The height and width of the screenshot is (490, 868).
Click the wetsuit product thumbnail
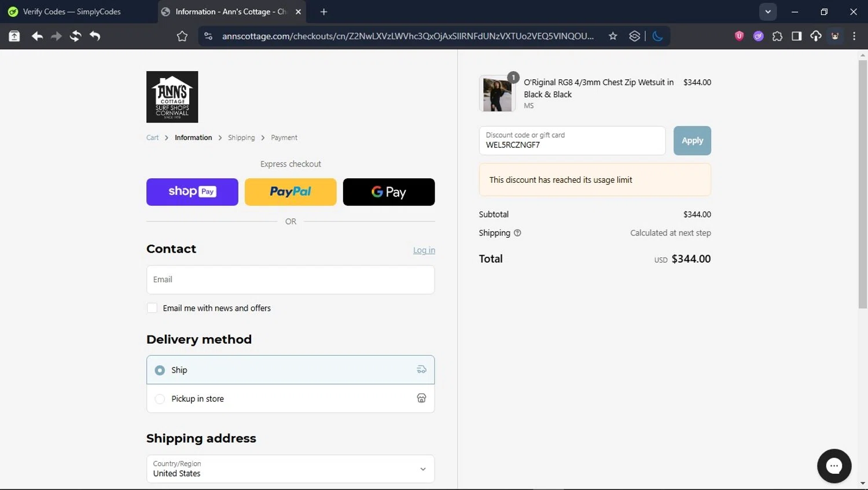498,94
